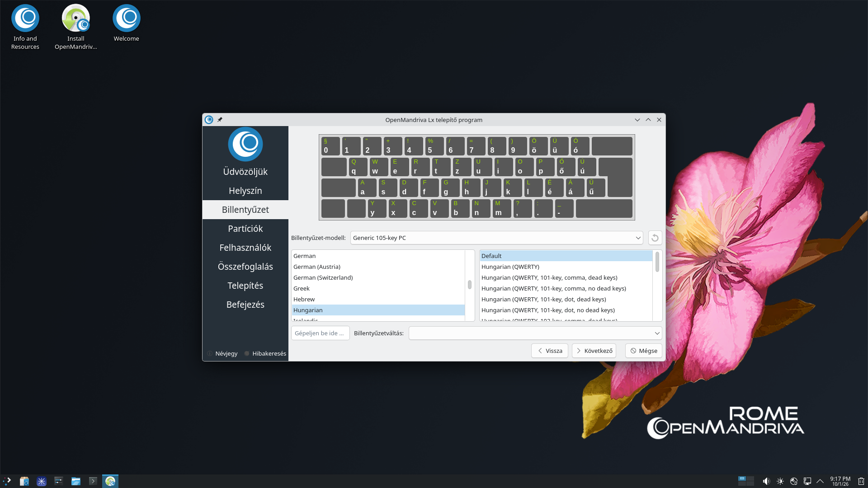Viewport: 868px width, 488px height.
Task: Launch the Welcome desktop shortcut
Action: pos(127,23)
